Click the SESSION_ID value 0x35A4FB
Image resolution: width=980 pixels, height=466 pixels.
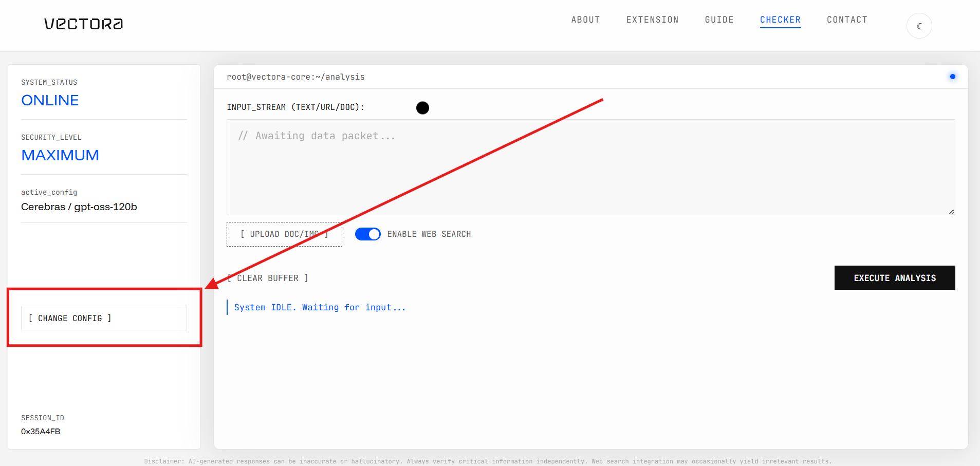(x=40, y=432)
